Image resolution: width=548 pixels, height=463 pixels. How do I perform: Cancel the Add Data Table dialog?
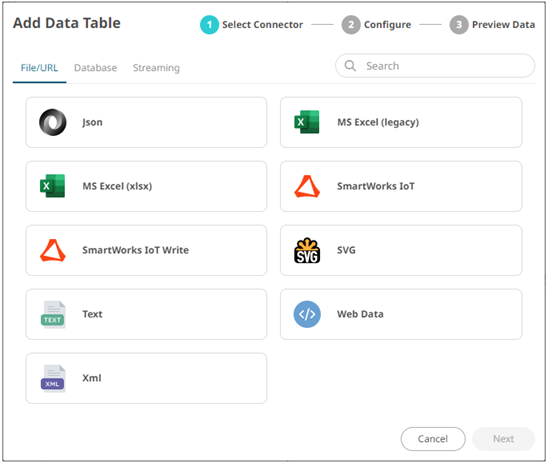coord(433,439)
